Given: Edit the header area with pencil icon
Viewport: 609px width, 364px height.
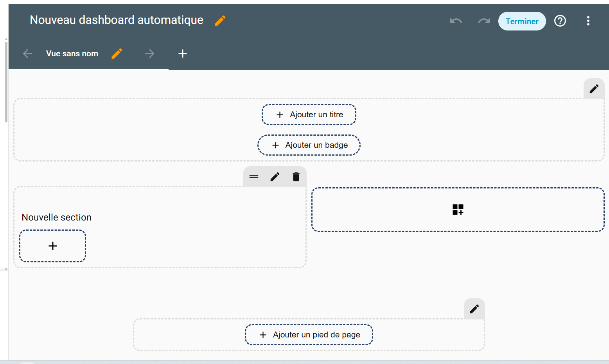Looking at the screenshot, I should click(x=594, y=89).
